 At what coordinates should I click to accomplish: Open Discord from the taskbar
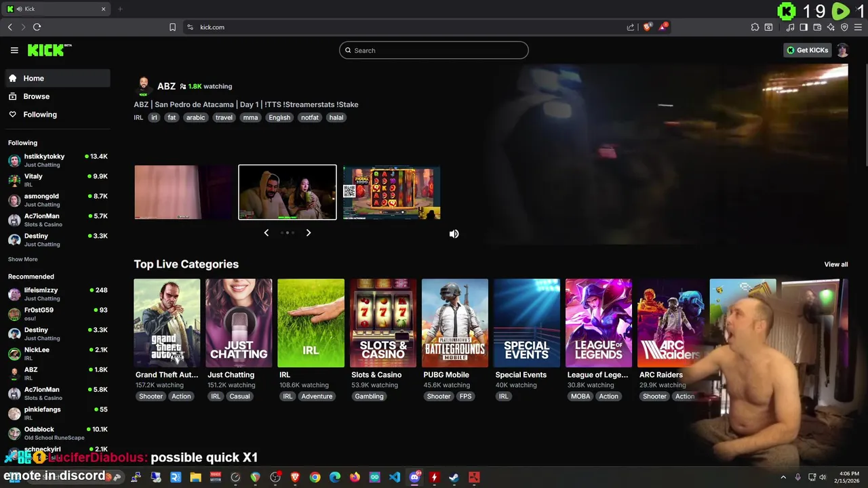[x=414, y=477]
